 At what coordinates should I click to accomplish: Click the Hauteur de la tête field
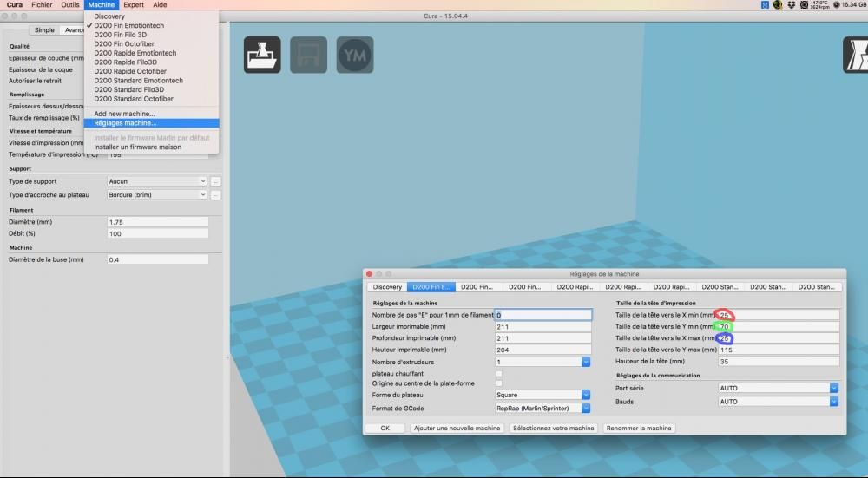tap(779, 362)
